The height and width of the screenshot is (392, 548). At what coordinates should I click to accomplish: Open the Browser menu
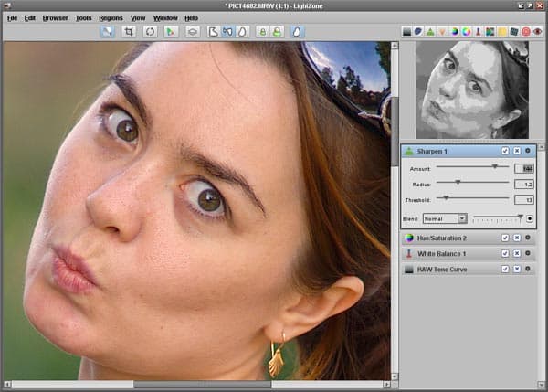point(55,17)
